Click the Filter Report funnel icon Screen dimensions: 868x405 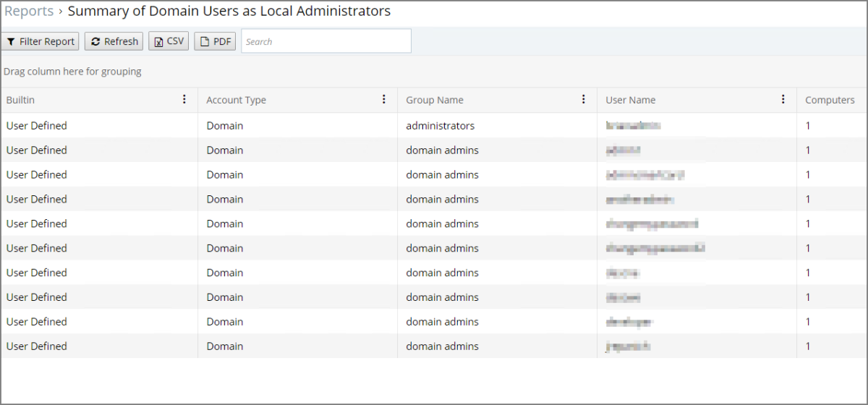click(x=12, y=42)
